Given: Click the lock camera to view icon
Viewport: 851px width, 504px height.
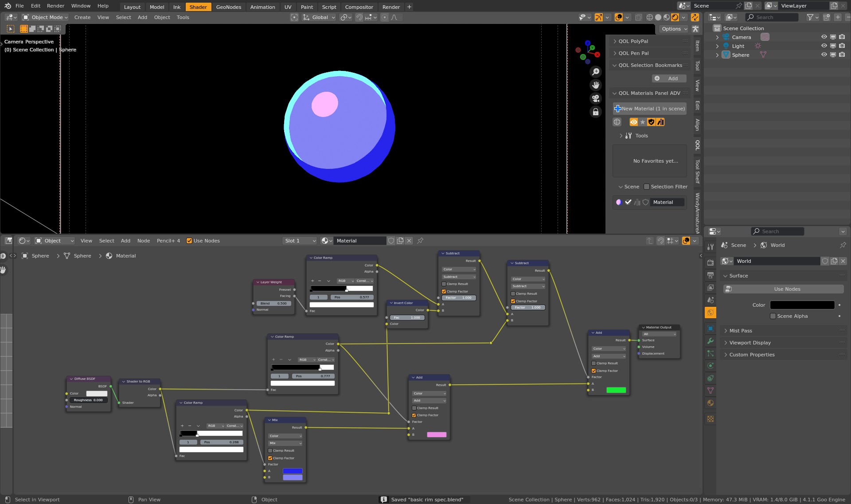Looking at the screenshot, I should point(596,112).
